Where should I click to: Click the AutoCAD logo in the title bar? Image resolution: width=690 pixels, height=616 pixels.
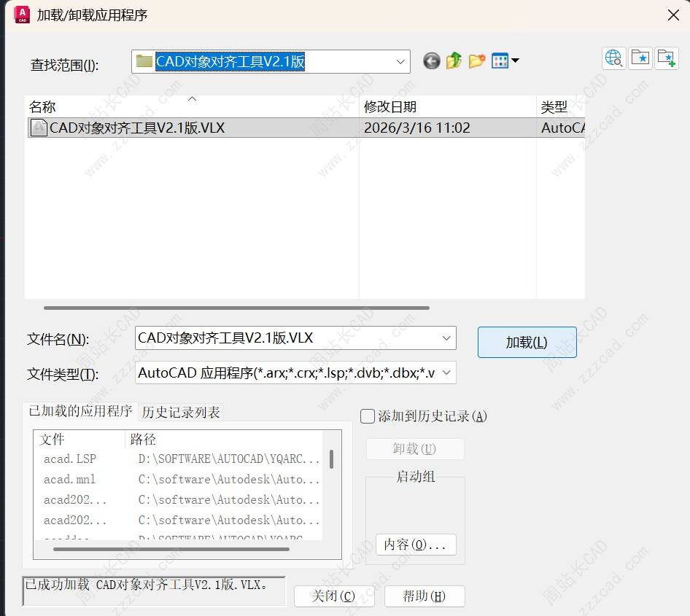point(20,14)
